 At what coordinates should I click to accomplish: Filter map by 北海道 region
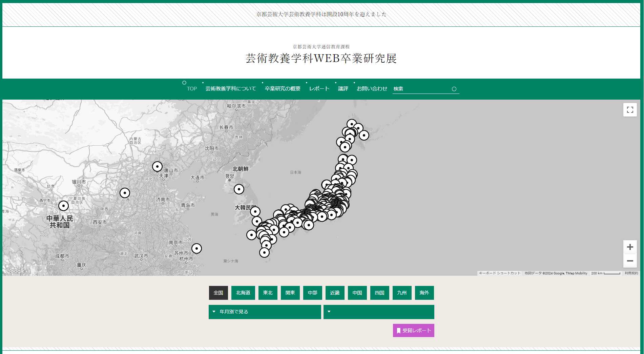click(243, 293)
